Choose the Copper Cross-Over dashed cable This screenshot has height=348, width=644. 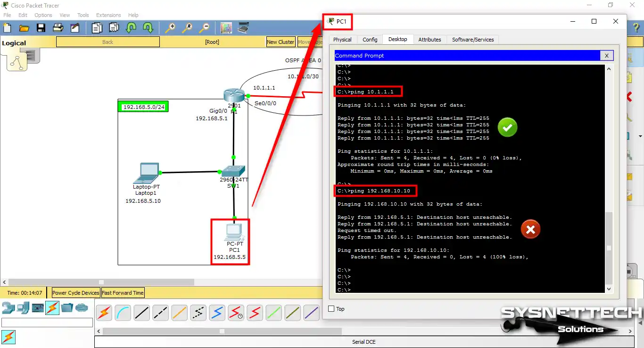click(x=160, y=313)
